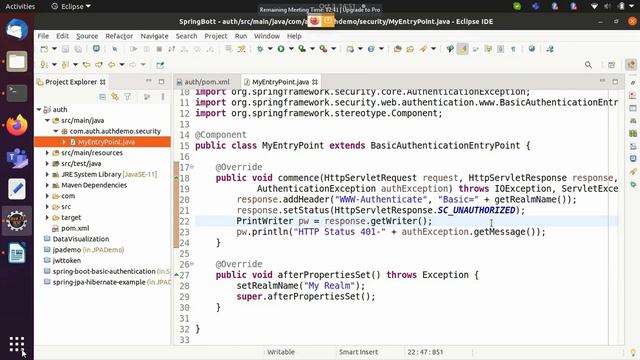640x360 pixels.
Task: Click the Quick Access search magnifier
Action: 588,64
